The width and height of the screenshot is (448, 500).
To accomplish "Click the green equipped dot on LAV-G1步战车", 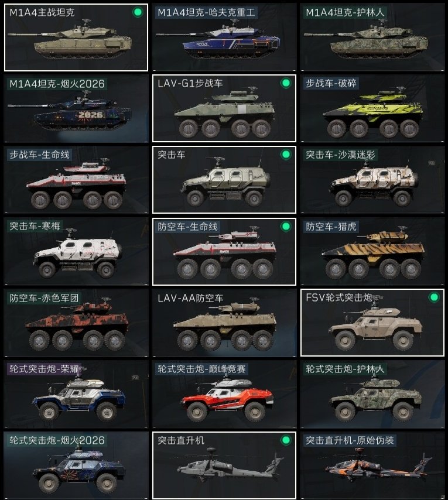I will click(286, 83).
